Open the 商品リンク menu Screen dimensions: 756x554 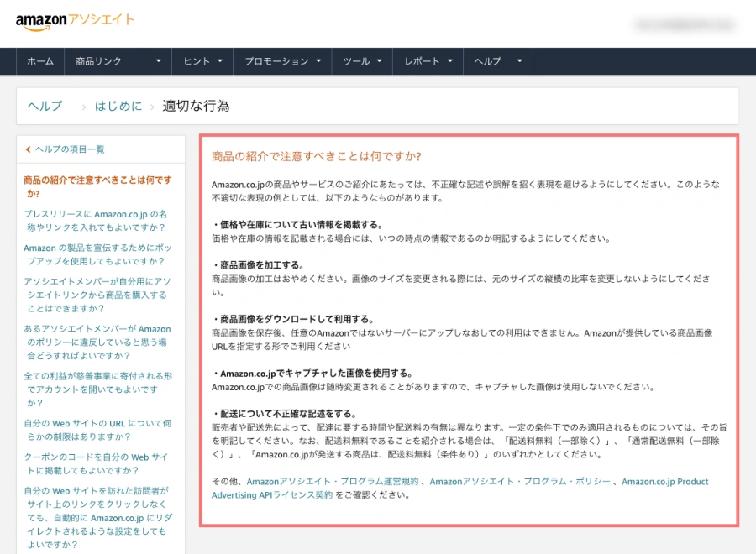point(98,61)
